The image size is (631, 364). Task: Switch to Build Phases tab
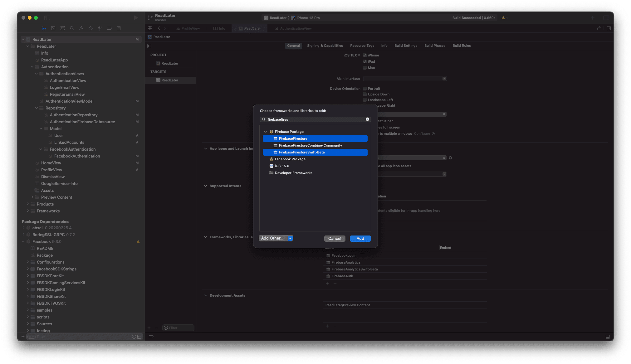pos(435,46)
